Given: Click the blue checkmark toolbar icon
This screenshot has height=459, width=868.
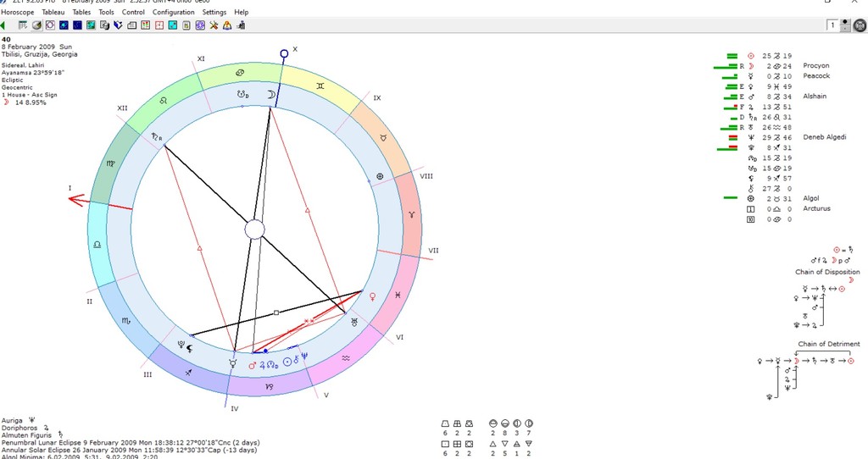Looking at the screenshot, I should 118,25.
